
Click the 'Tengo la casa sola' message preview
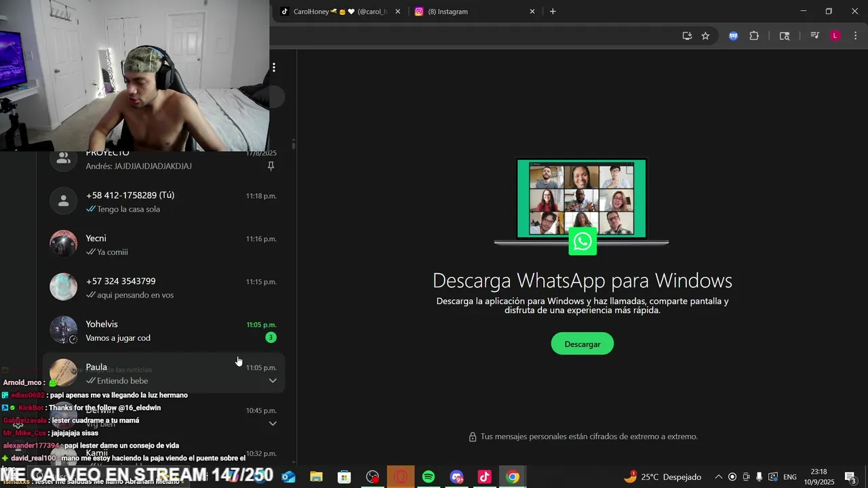pyautogui.click(x=128, y=209)
